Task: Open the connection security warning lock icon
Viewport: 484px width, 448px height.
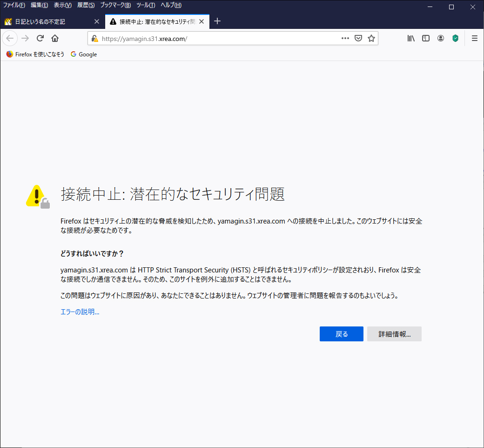Action: tap(95, 39)
